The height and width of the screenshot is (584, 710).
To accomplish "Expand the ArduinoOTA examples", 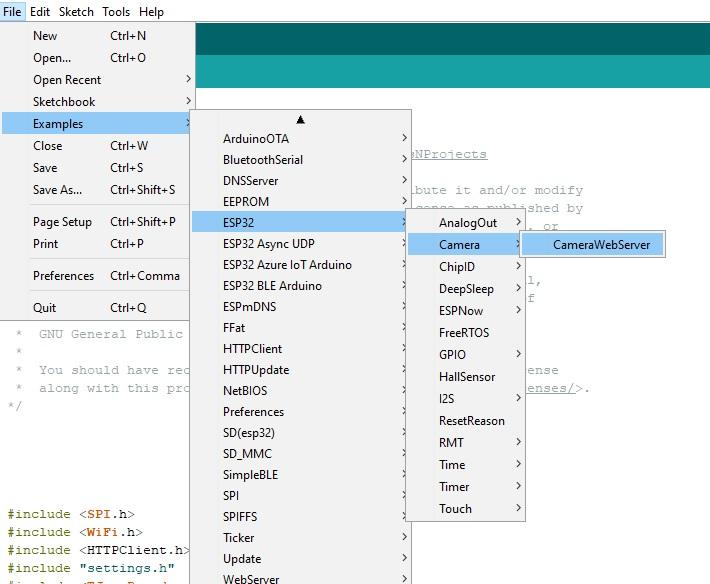I will point(301,139).
